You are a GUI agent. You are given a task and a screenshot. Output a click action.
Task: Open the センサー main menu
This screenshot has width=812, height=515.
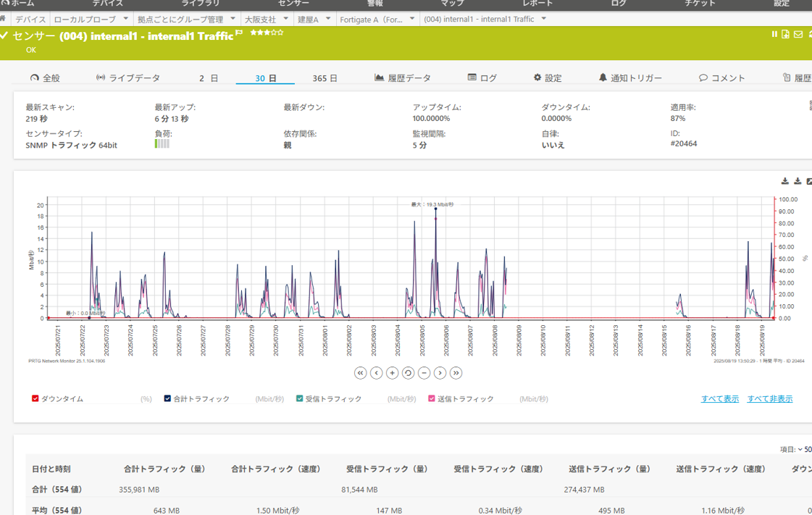[x=293, y=3]
